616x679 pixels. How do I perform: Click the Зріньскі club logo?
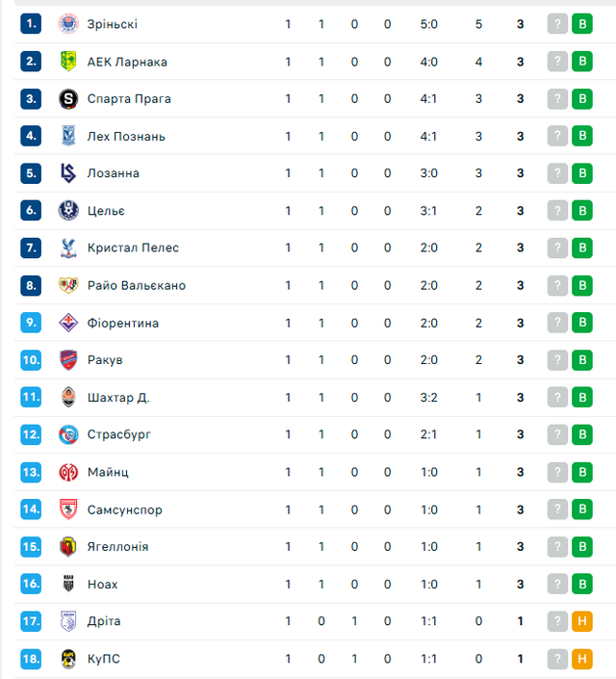(x=68, y=24)
